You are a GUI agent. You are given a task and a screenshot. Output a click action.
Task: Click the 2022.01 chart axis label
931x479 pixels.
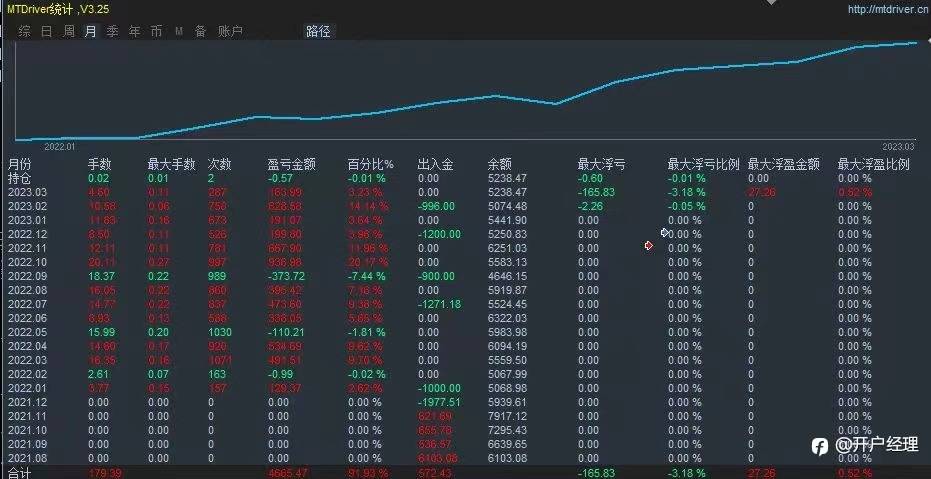click(60, 147)
